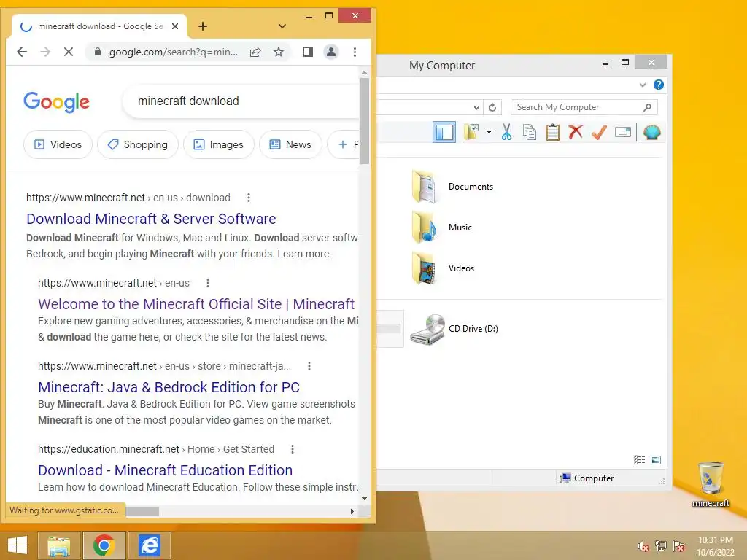Select the Videos folder in My Computer
The width and height of the screenshot is (747, 560).
click(443, 268)
